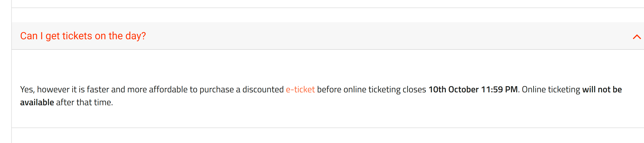Click the words "Online ticketing" after the date
The height and width of the screenshot is (143, 644).
click(x=551, y=90)
